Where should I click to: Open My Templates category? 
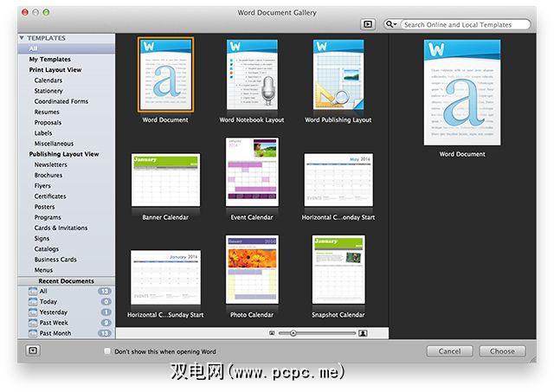(x=50, y=60)
